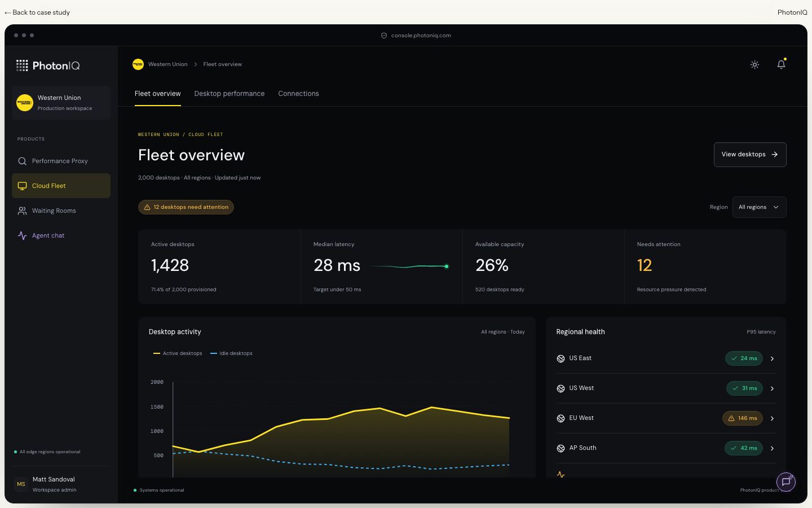Click the 24 ms US East latency badge
The width and height of the screenshot is (812, 508).
pyautogui.click(x=744, y=358)
